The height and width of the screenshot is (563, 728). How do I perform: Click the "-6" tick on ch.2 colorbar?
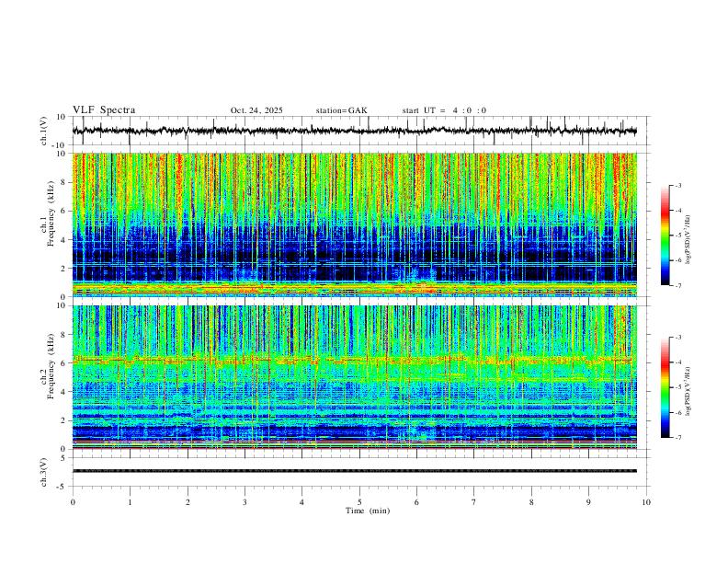pyautogui.click(x=677, y=412)
